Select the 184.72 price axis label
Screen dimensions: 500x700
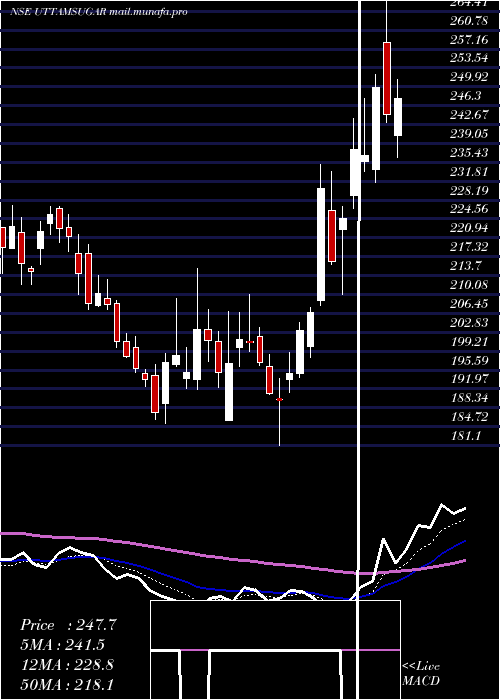pyautogui.click(x=470, y=418)
